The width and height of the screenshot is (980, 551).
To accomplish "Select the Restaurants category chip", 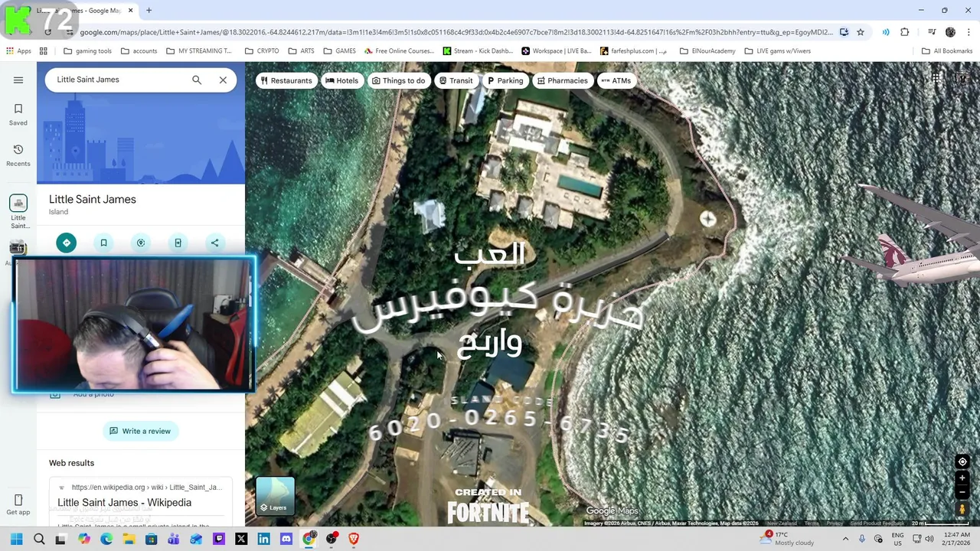I will [x=286, y=80].
